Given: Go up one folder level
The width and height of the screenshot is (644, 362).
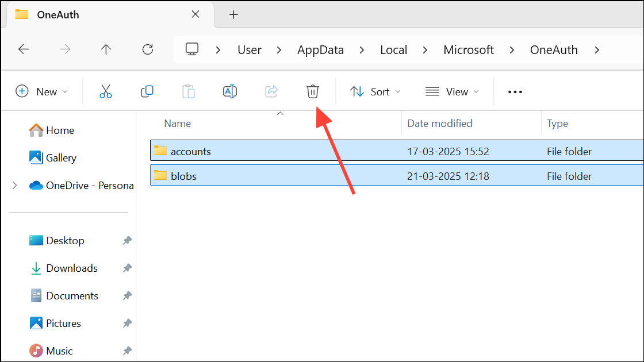Looking at the screenshot, I should pyautogui.click(x=106, y=49).
